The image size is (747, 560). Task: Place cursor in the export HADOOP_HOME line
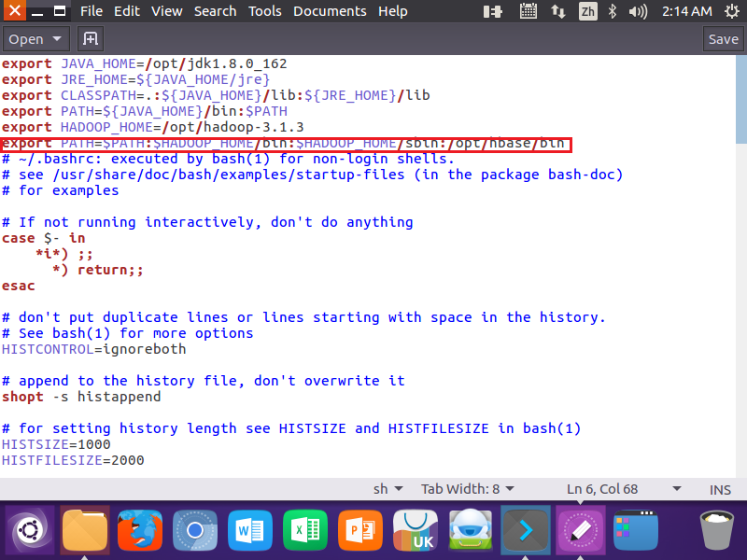coord(152,127)
